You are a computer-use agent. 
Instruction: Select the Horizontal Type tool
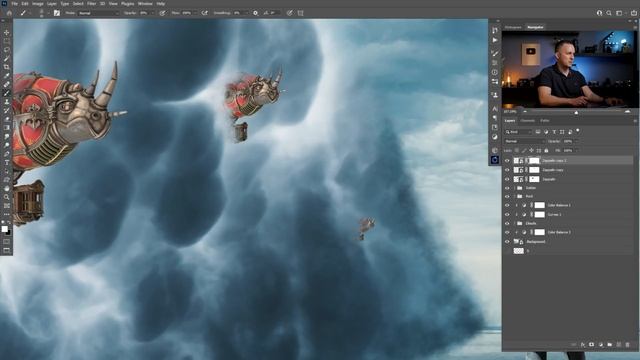click(7, 162)
